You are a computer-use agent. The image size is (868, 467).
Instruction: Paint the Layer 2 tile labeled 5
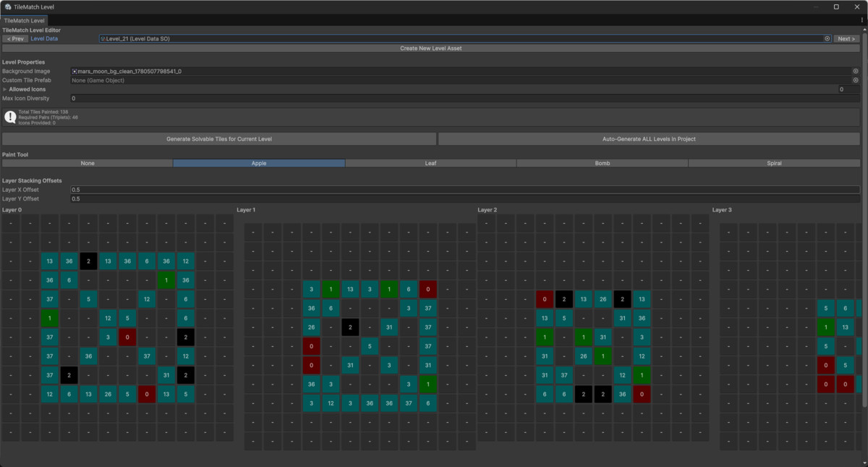point(563,318)
